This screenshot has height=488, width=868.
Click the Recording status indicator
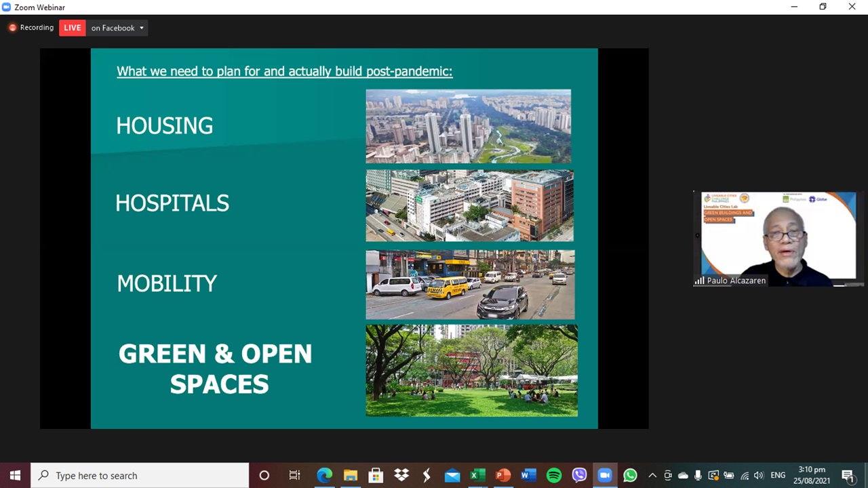(31, 28)
